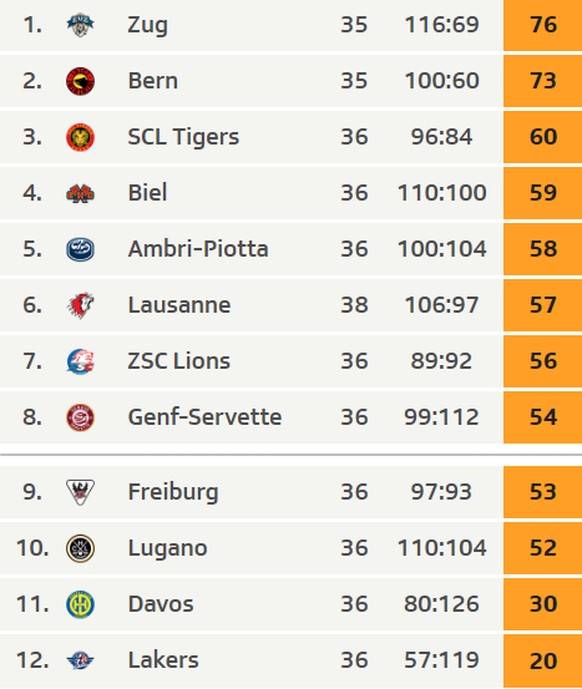Click the Biel team logo
Image resolution: width=582 pixels, height=689 pixels.
point(80,193)
